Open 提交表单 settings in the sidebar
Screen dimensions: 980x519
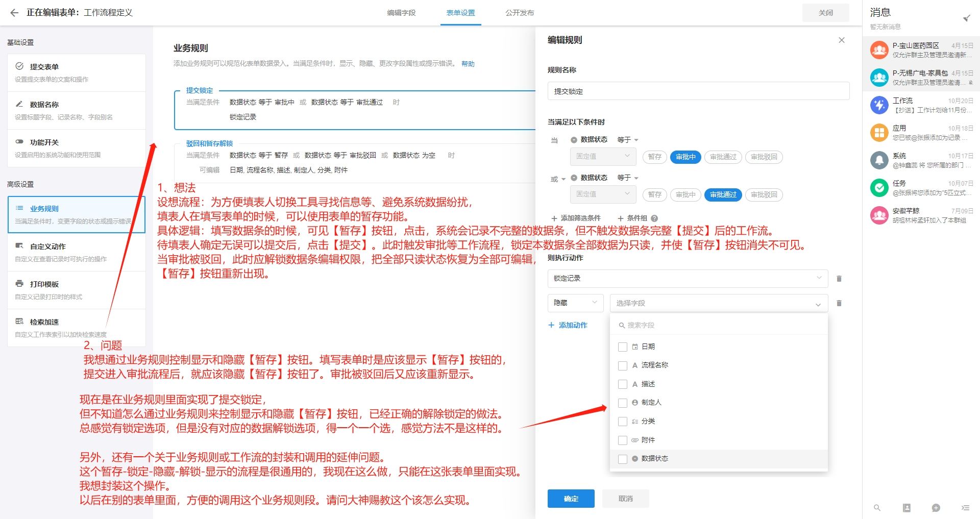coord(45,66)
